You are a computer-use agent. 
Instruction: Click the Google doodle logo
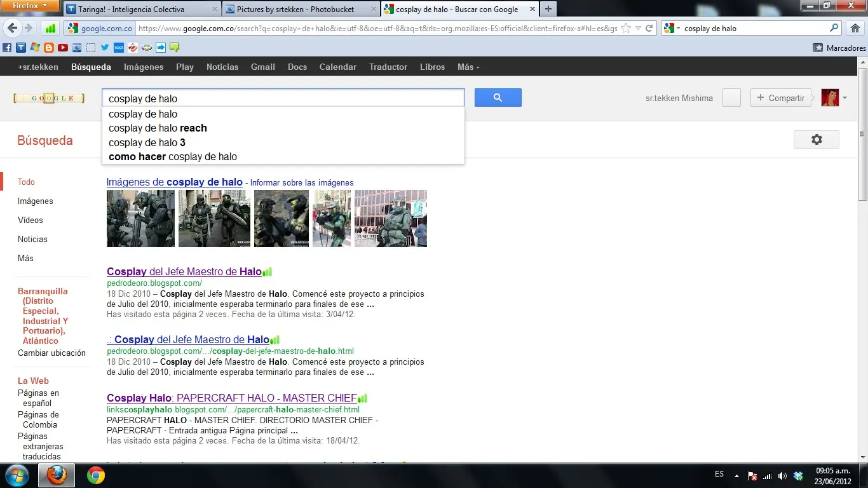49,98
